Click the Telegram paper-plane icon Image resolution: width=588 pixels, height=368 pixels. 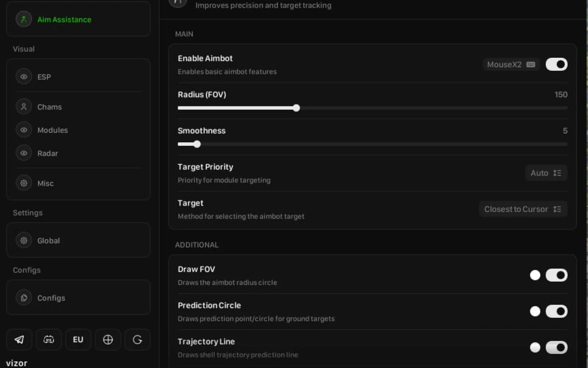pos(19,339)
